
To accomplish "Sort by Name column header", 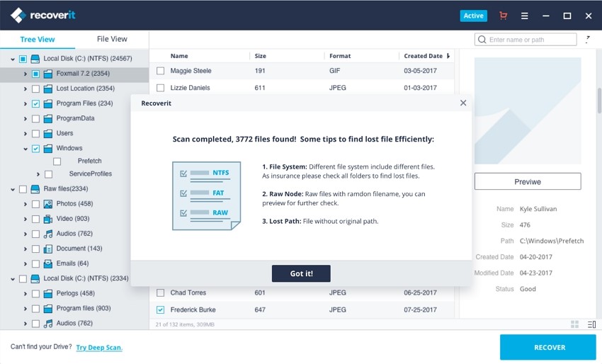I will pos(179,56).
